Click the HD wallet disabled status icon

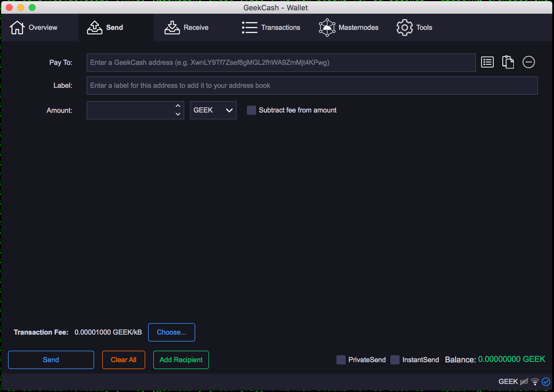point(524,382)
